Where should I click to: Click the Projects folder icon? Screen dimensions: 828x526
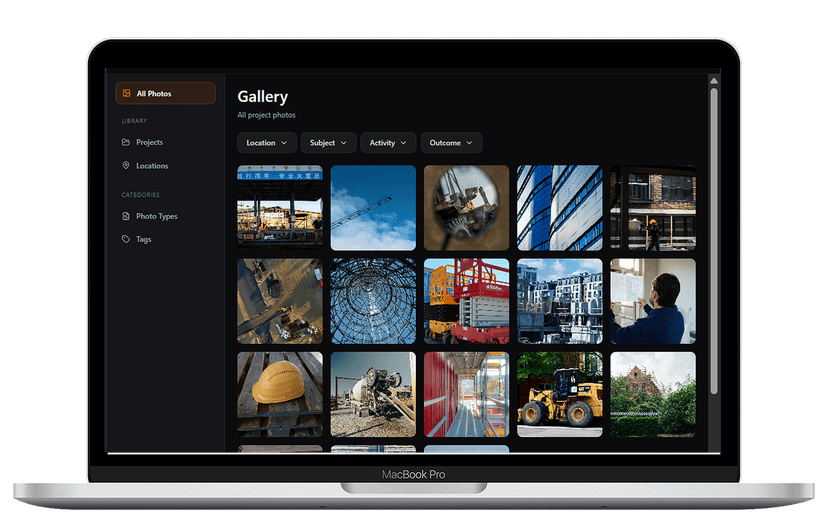(x=126, y=142)
